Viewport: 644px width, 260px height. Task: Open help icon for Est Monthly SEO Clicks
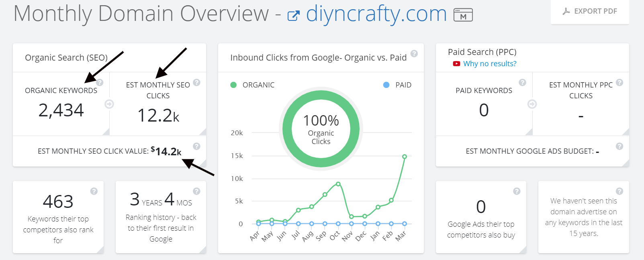(x=196, y=82)
